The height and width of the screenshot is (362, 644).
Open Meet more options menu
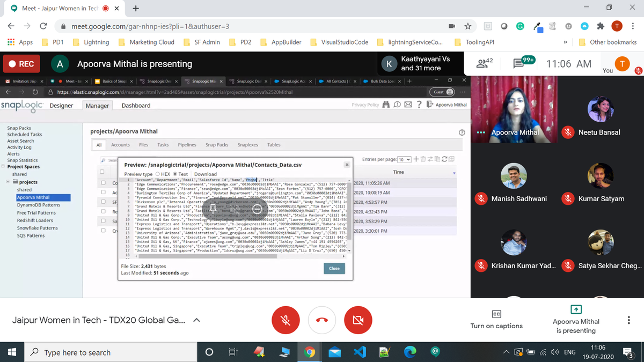[x=628, y=320]
